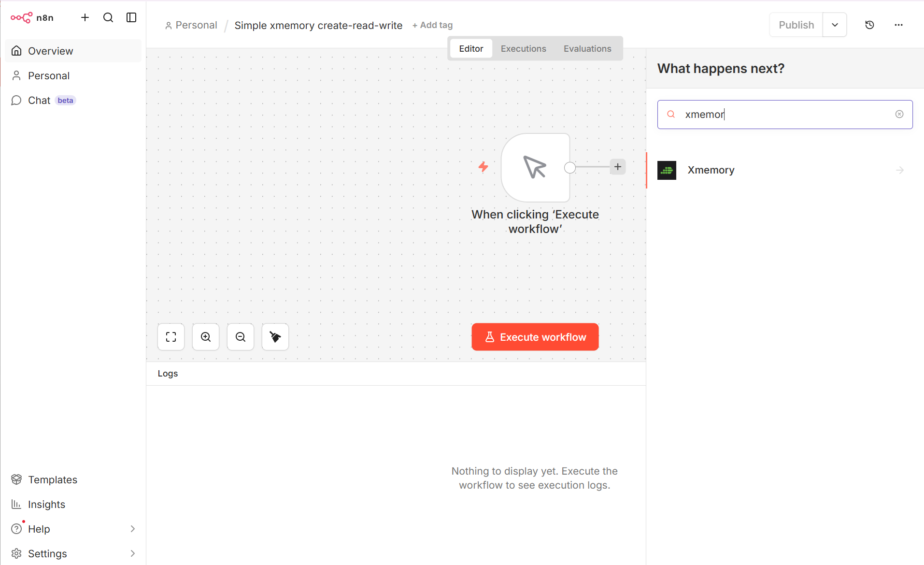
Task: Click the Add tag link
Action: (x=432, y=25)
